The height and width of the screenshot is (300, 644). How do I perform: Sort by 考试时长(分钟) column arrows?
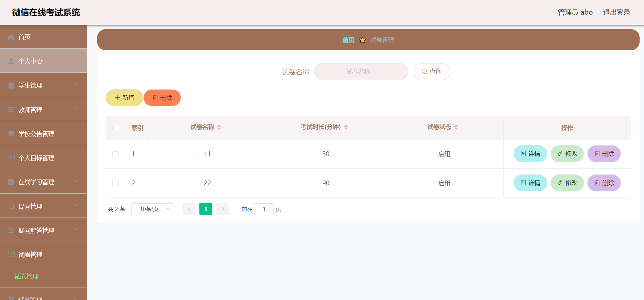coord(346,127)
